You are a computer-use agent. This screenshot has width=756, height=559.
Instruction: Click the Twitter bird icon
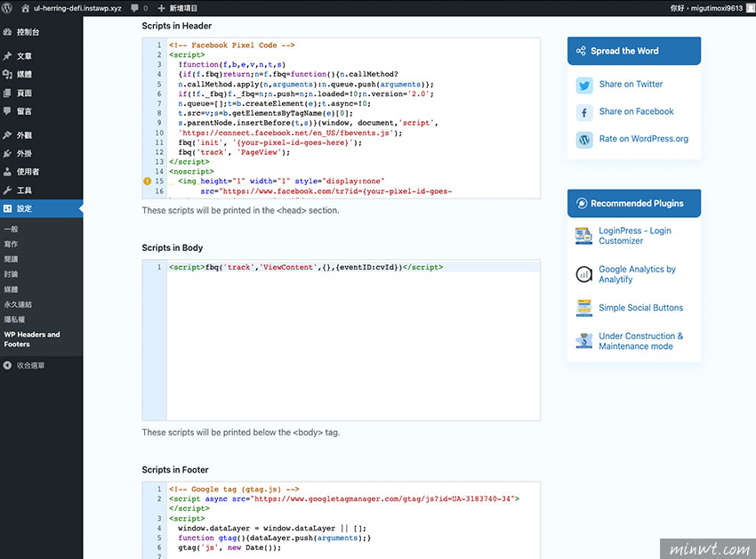coord(584,85)
